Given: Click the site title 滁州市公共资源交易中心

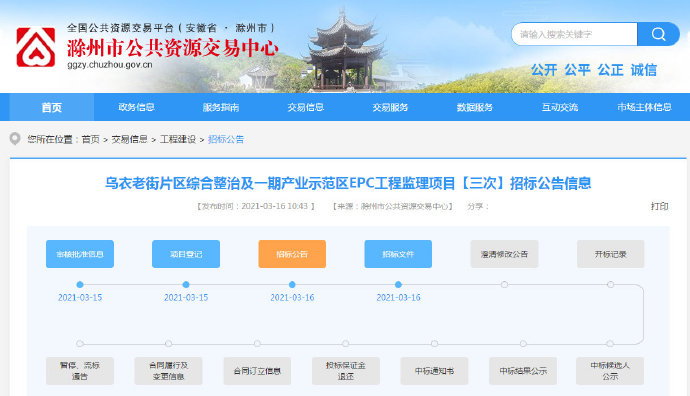Looking at the screenshot, I should coord(173,48).
